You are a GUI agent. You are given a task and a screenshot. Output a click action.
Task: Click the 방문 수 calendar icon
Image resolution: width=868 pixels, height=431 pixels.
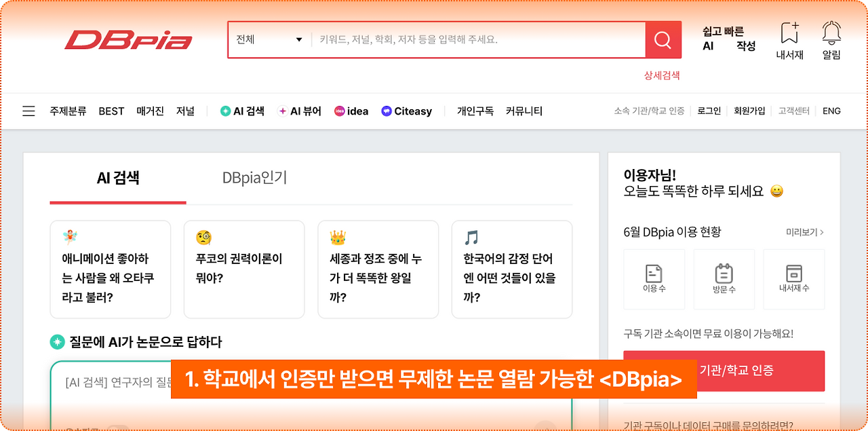pyautogui.click(x=724, y=274)
